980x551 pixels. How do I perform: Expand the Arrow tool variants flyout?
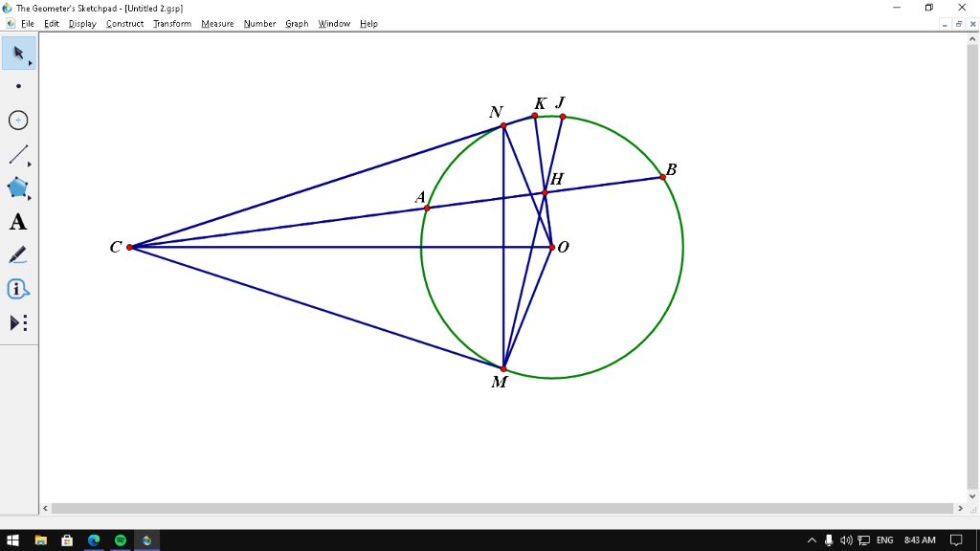pyautogui.click(x=30, y=63)
